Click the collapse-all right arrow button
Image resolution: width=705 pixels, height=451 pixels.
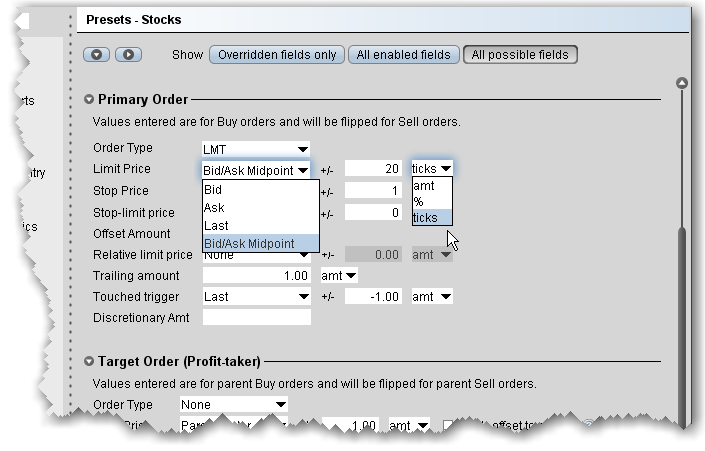coord(128,55)
